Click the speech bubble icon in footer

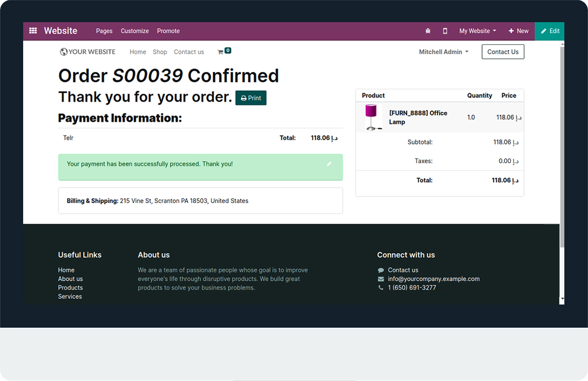[381, 270]
